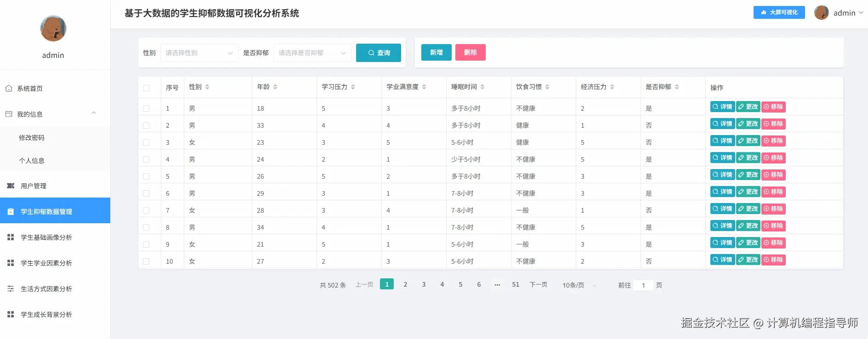
Task: Click 移除 for row 3
Action: click(773, 141)
